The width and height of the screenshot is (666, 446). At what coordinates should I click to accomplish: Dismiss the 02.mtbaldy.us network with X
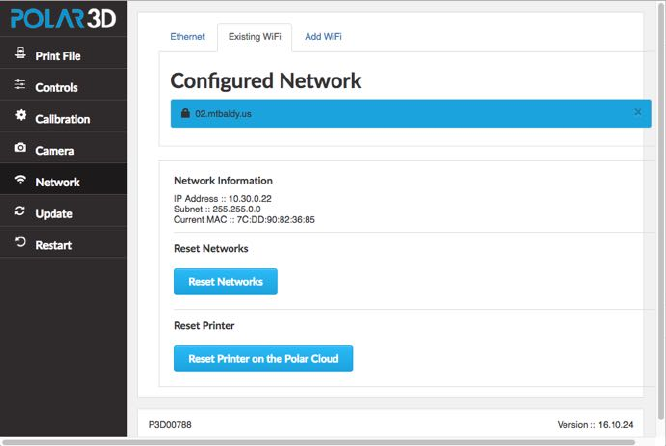tap(638, 112)
